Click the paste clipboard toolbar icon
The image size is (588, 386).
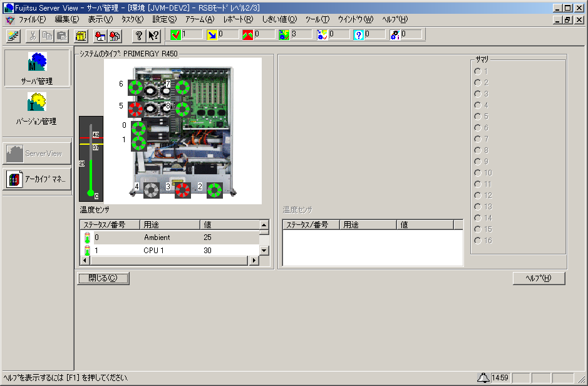point(62,36)
